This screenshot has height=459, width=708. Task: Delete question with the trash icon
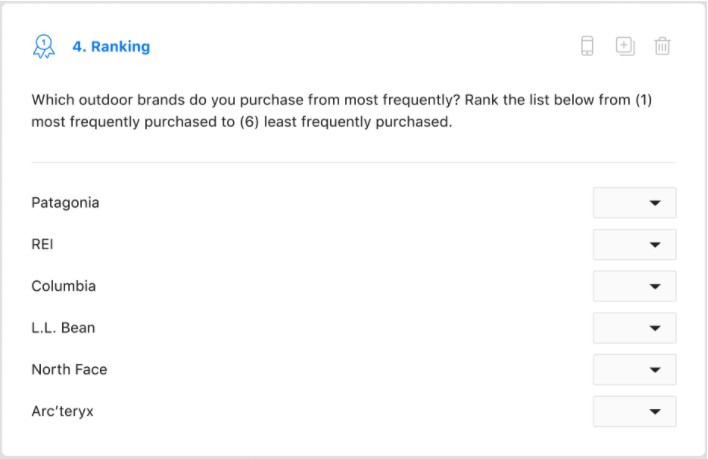click(662, 46)
